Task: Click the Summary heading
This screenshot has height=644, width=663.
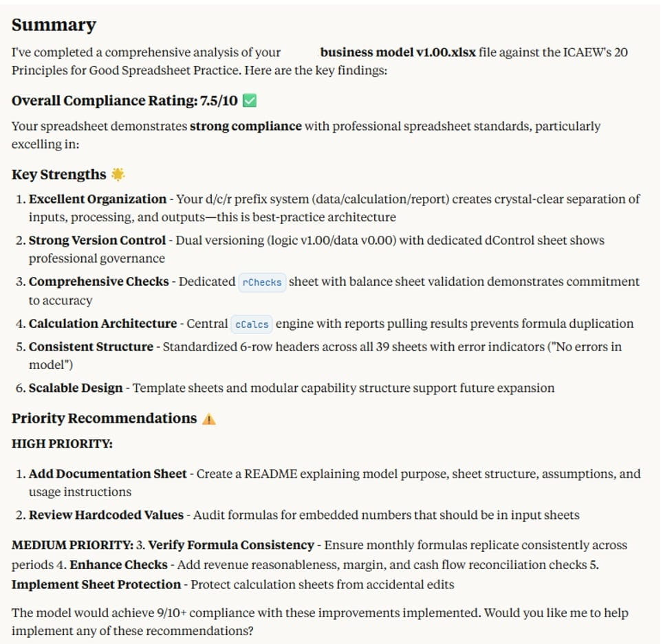Action: [x=54, y=25]
